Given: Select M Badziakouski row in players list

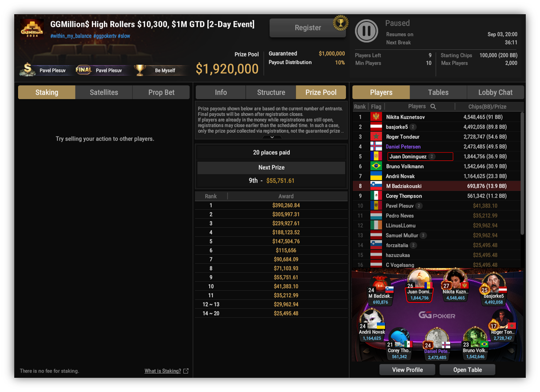Looking at the screenshot, I should point(436,186).
